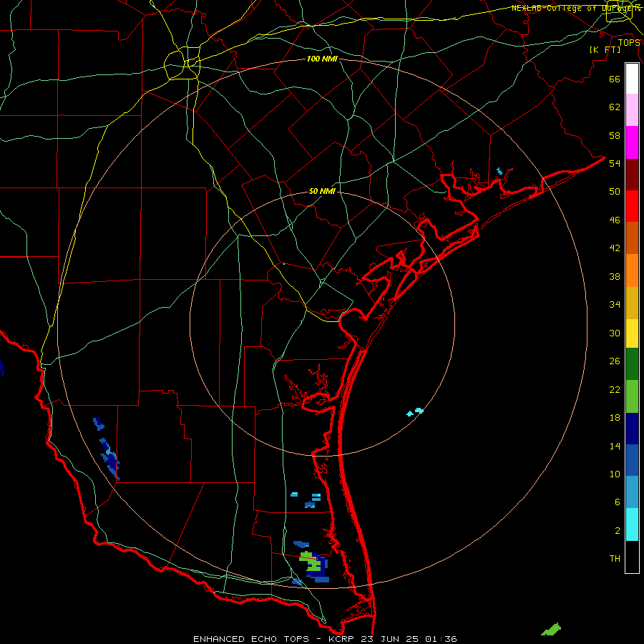Click the gold legend swatch
This screenshot has height=644, width=644.
632,303
